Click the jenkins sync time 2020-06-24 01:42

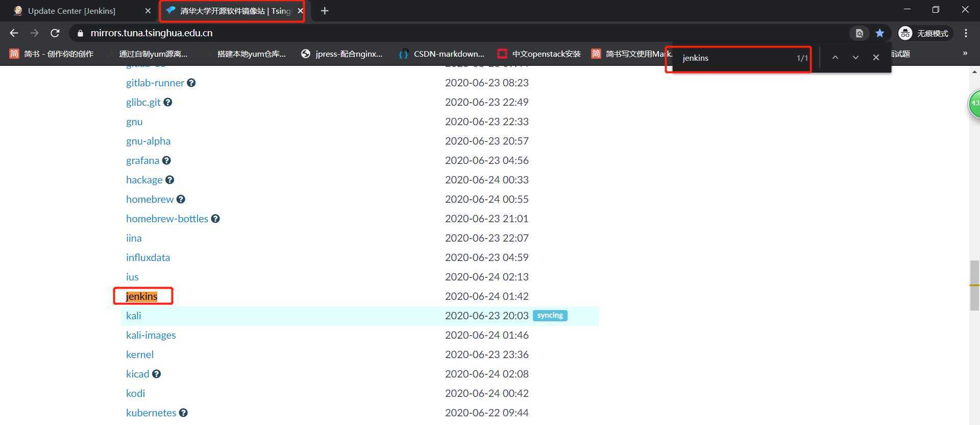[487, 296]
